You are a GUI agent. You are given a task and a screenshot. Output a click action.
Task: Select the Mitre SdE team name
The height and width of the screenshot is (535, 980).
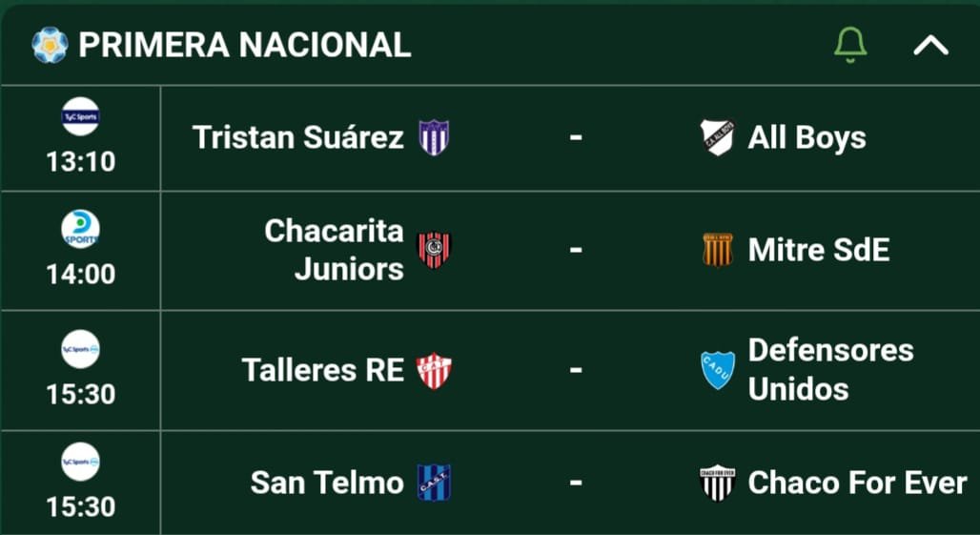point(819,250)
